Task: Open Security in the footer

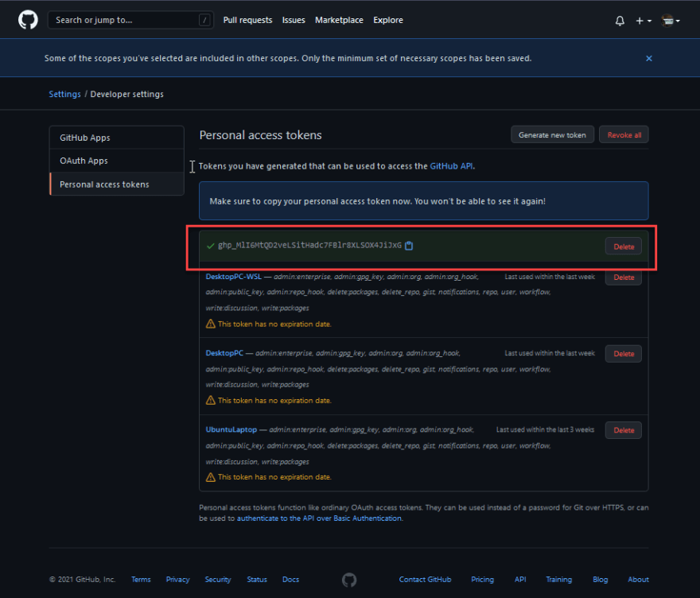Action: 218,579
